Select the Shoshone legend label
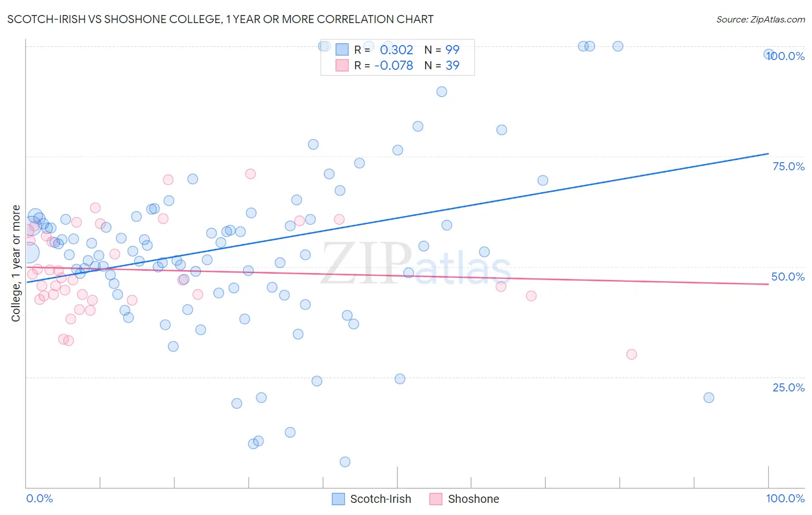The image size is (812, 515). tap(474, 499)
